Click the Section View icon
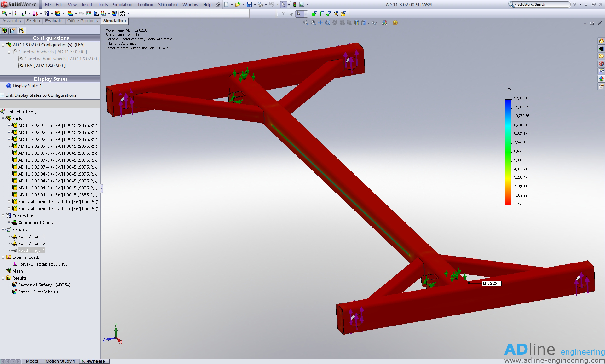 point(357,23)
